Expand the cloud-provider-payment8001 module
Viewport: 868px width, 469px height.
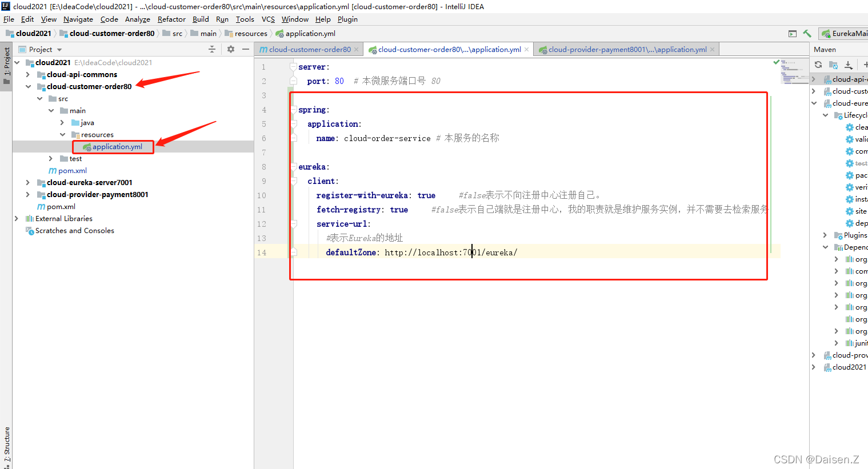[27, 194]
